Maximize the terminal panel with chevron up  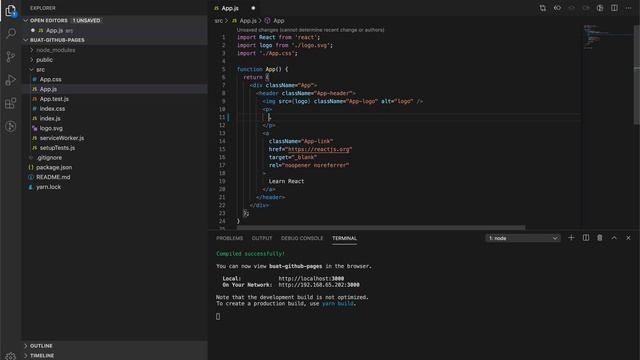pos(614,238)
